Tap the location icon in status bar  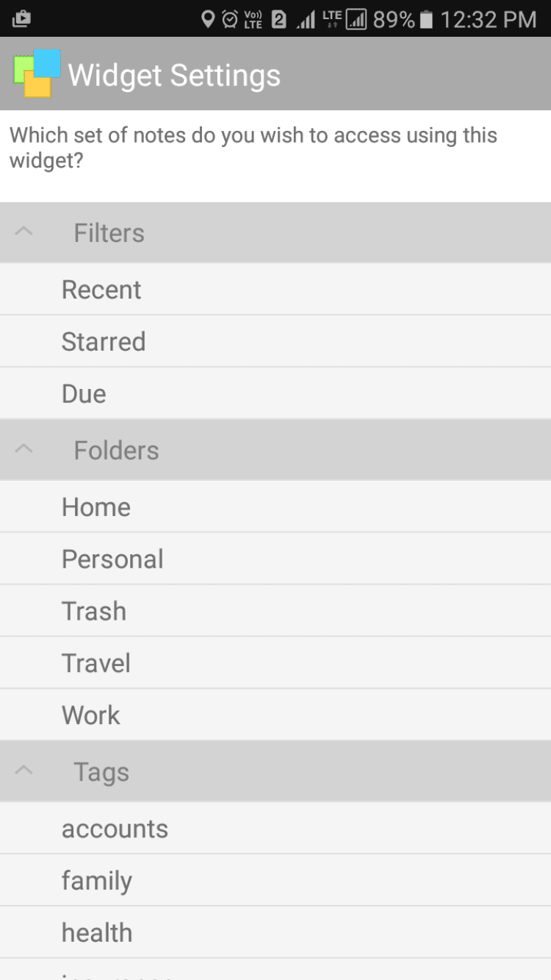[208, 19]
